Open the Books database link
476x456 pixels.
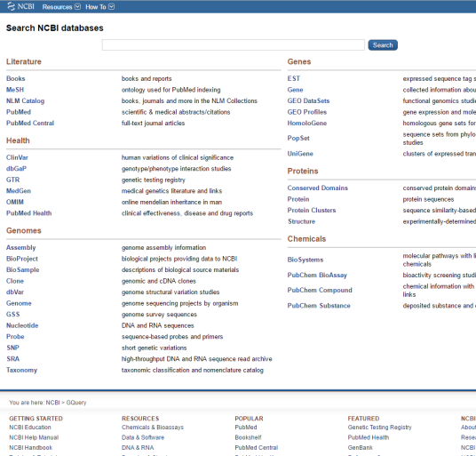(x=16, y=78)
